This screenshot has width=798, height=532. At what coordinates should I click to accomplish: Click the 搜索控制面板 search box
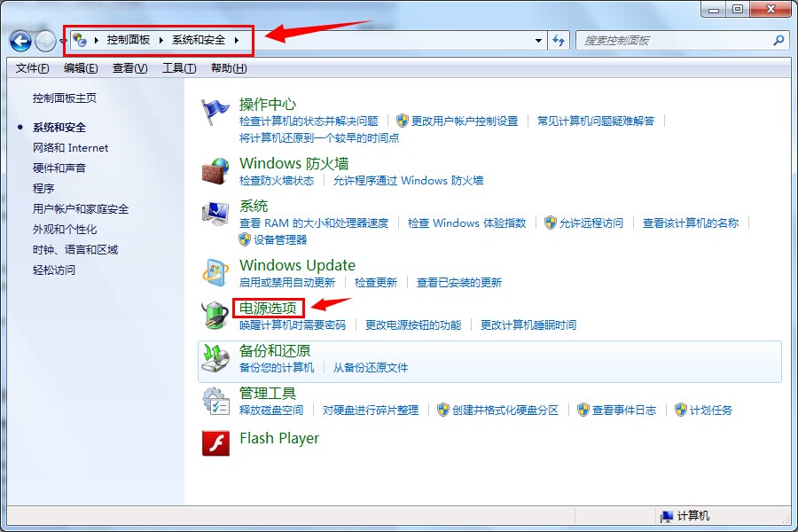coord(674,40)
